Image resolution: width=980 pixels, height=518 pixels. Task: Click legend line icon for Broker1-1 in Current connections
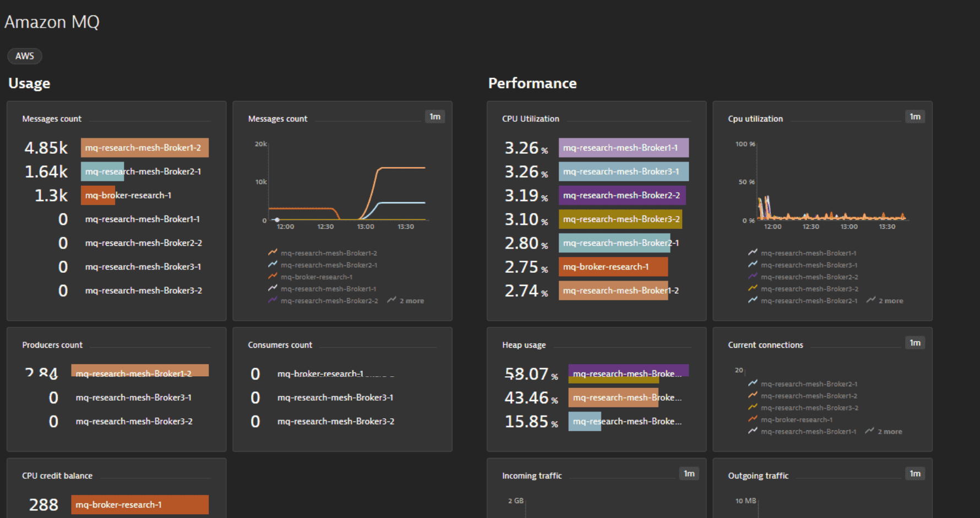[753, 431]
